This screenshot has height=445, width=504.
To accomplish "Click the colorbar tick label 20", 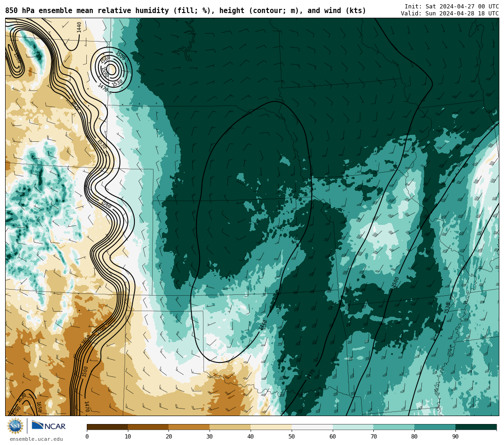I will point(169,436).
